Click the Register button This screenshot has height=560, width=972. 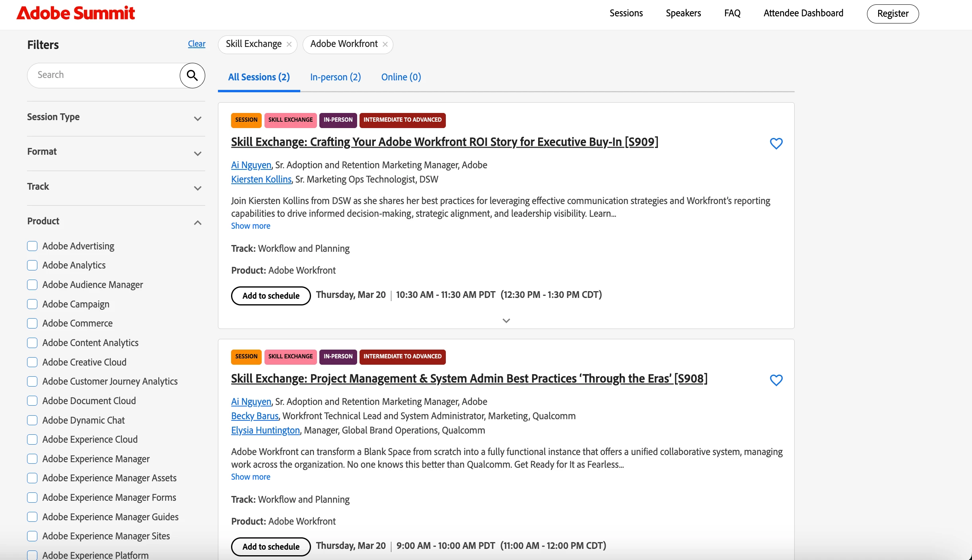(892, 14)
